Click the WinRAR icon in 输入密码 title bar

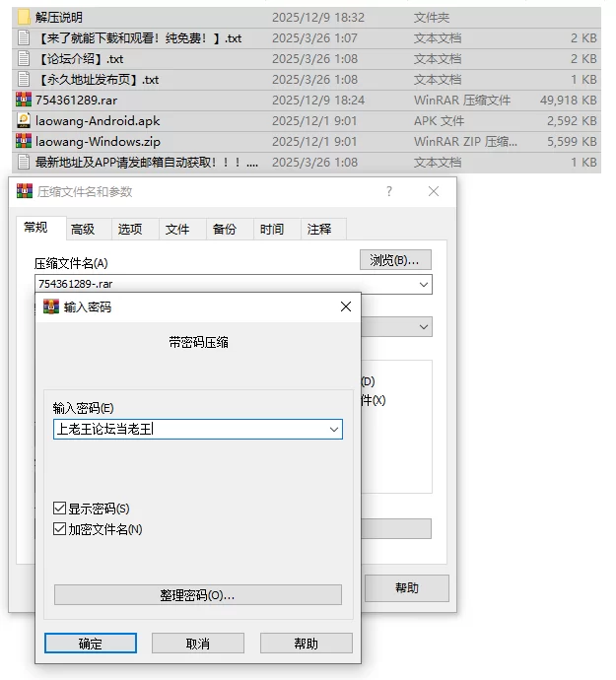point(51,306)
